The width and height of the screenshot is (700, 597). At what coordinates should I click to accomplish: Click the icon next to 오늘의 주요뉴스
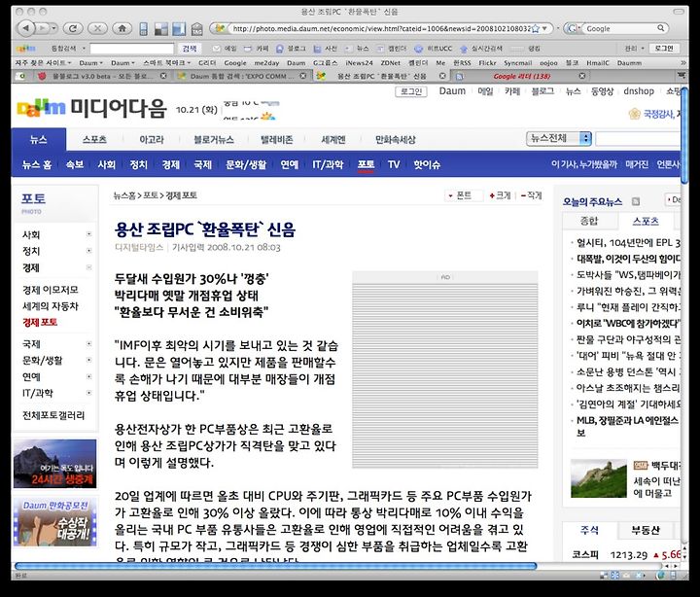click(635, 201)
